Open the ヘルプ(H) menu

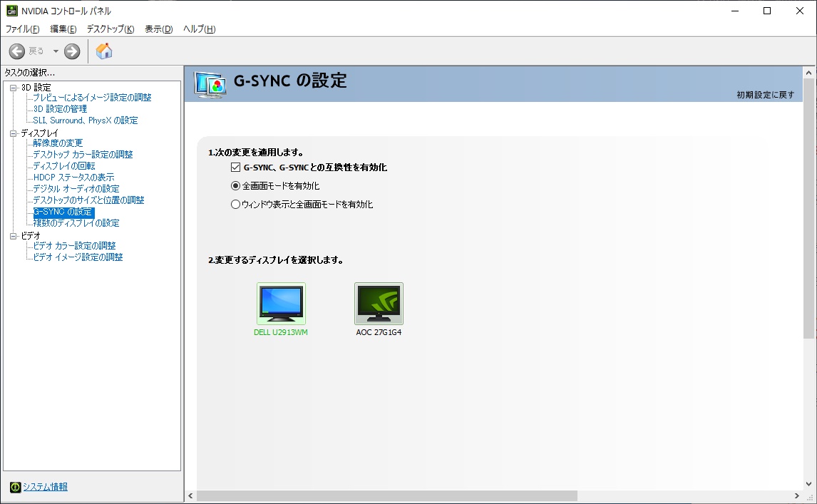[x=199, y=29]
